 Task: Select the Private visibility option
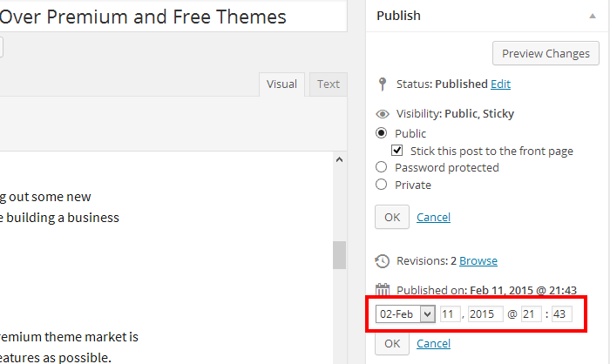click(x=381, y=184)
